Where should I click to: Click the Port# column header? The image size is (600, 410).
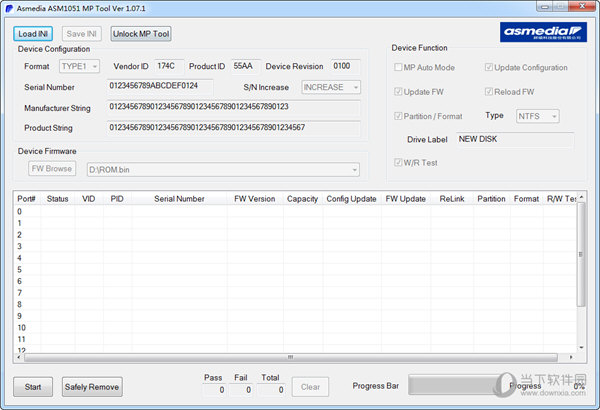tap(26, 199)
